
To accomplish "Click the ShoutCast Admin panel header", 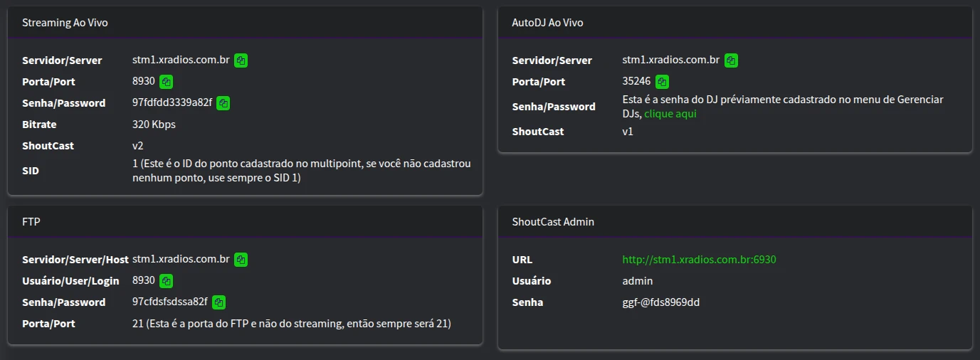I will point(553,222).
